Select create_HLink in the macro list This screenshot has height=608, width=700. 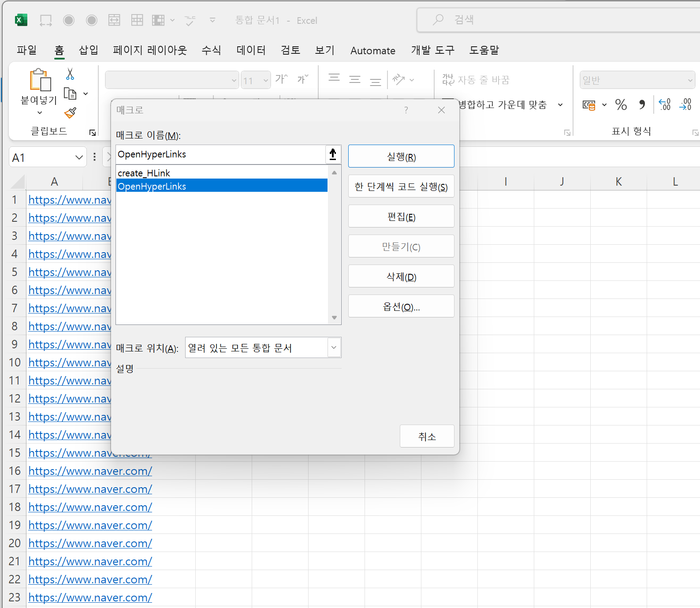[x=222, y=173]
